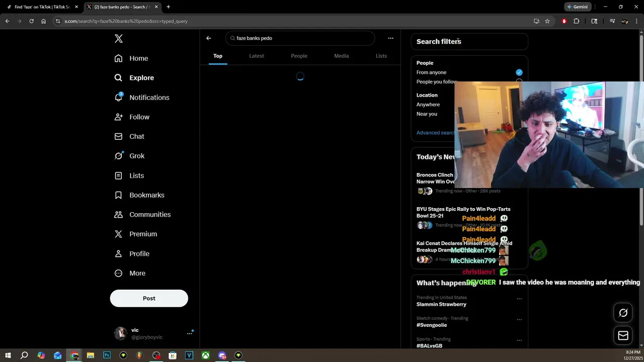644x362 pixels.
Task: Bookmark this page with the star
Action: pyautogui.click(x=547, y=21)
